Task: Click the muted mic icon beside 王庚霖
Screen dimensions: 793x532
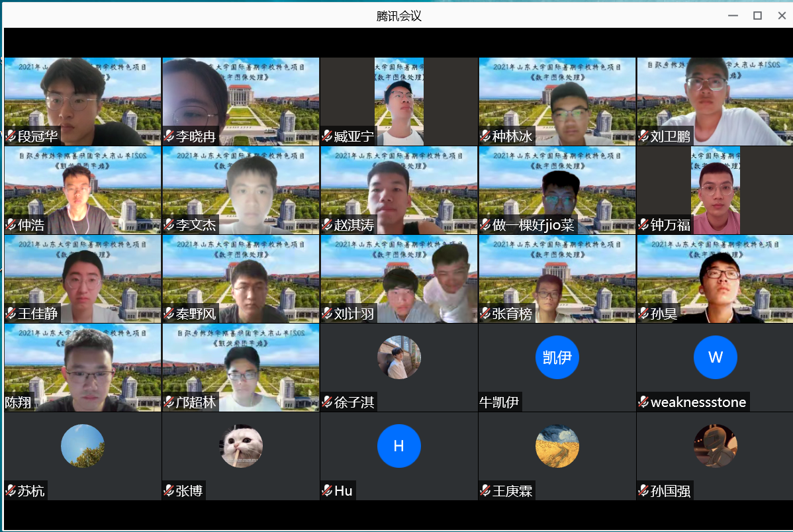Action: tap(485, 490)
